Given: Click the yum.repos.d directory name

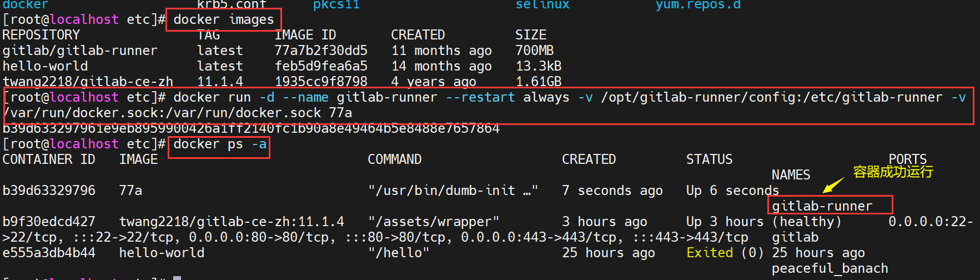Looking at the screenshot, I should [x=698, y=5].
